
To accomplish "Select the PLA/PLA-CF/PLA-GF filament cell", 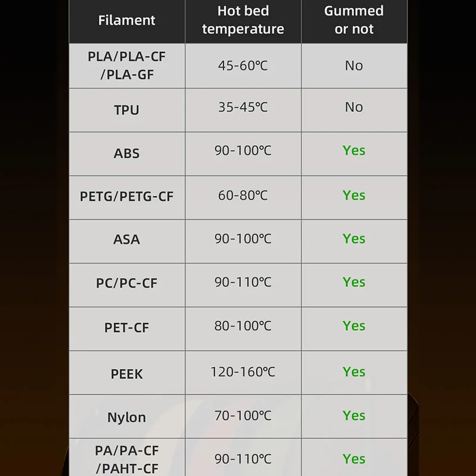I will (127, 66).
